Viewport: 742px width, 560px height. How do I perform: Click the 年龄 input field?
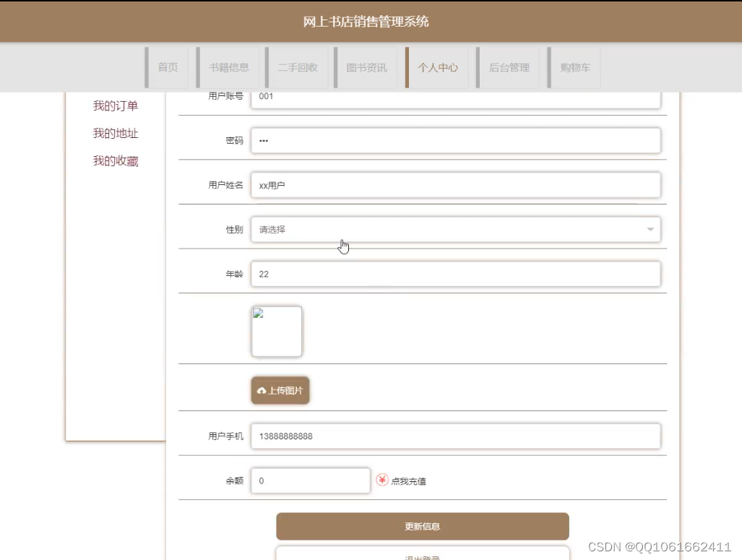tap(455, 274)
